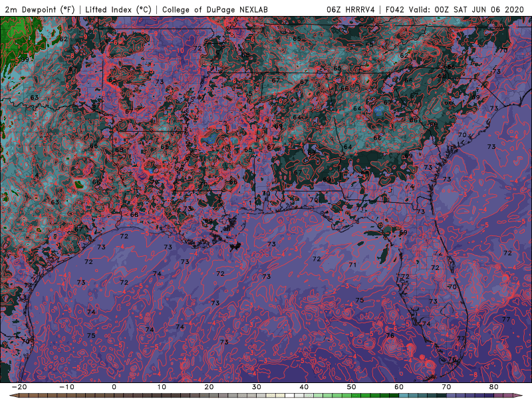This screenshot has height=399, width=532.
Task: Click the "Lifted Index (°C)" title text
Action: 118,9
